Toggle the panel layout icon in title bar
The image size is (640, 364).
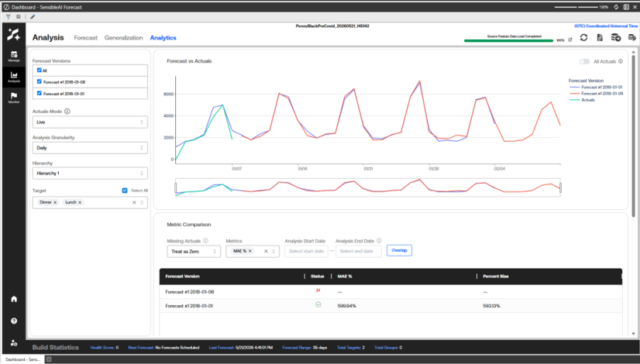coord(626,7)
